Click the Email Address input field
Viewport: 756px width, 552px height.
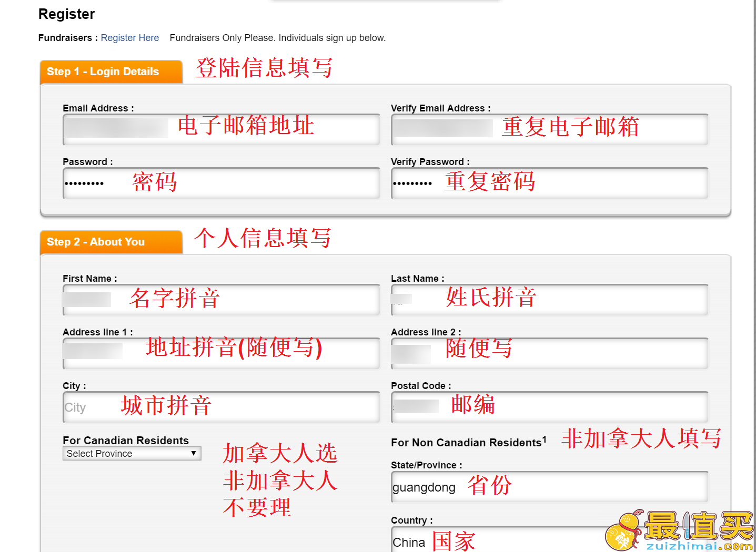point(221,129)
